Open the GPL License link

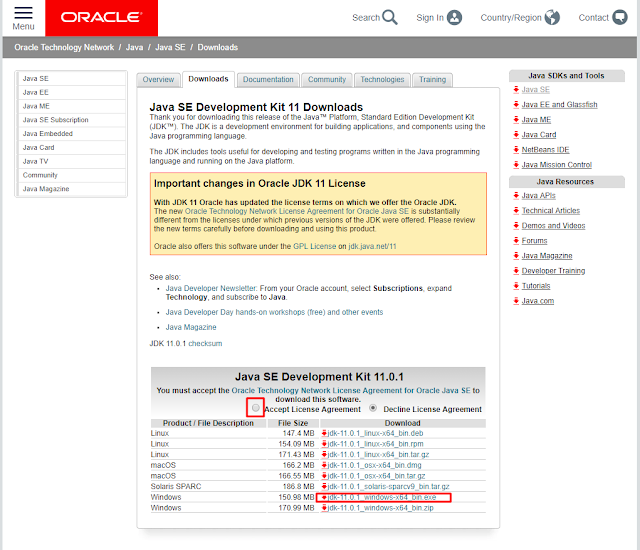[x=314, y=246]
